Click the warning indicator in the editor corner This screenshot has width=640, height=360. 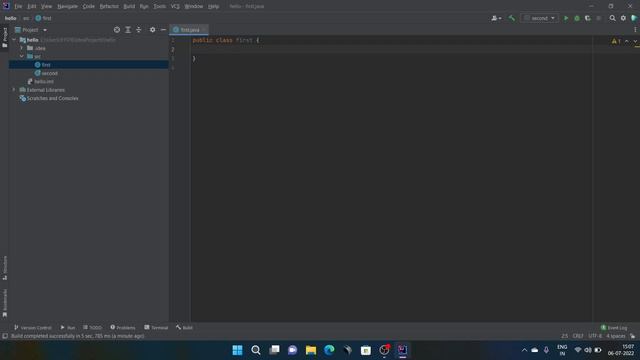pyautogui.click(x=616, y=41)
